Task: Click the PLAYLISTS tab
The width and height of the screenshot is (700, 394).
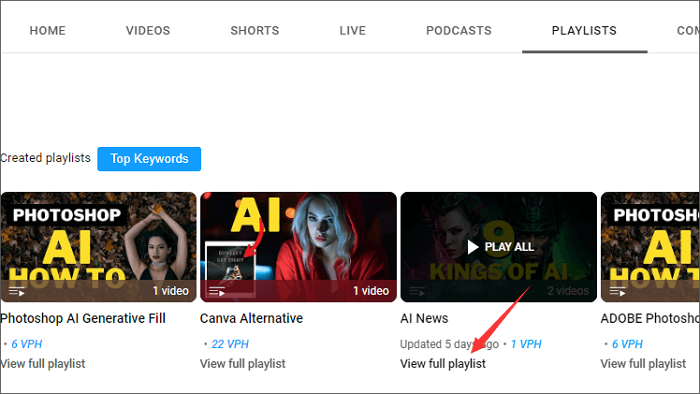Action: click(x=584, y=30)
